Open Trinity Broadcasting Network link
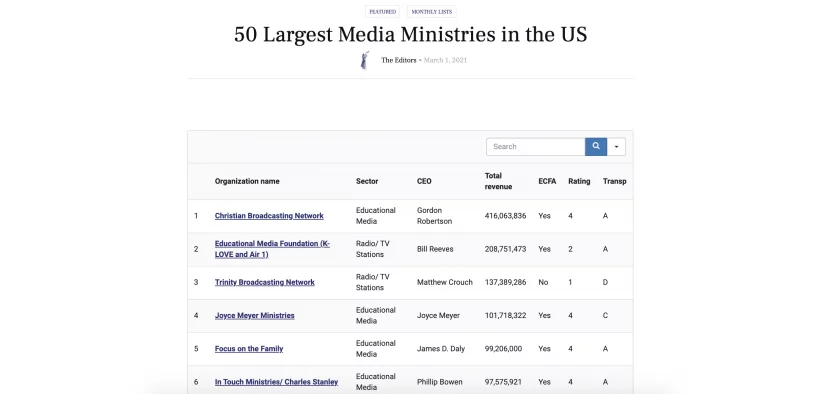 265,282
